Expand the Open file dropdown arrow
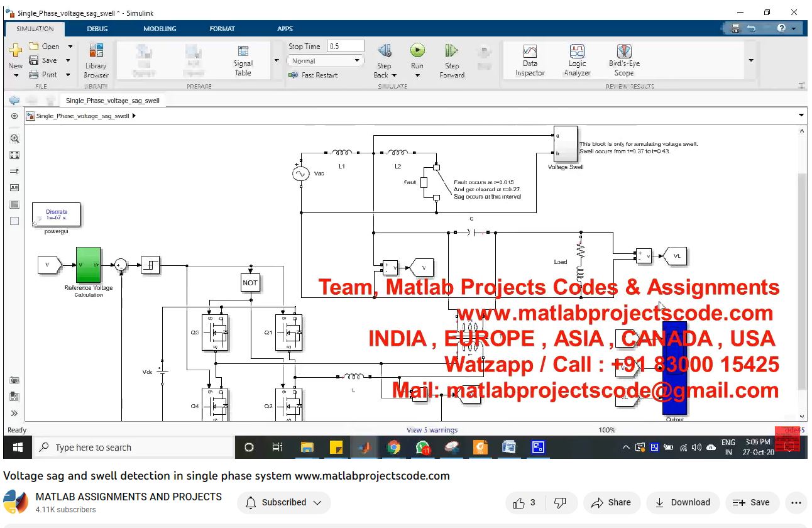The height and width of the screenshot is (528, 812). tap(70, 47)
